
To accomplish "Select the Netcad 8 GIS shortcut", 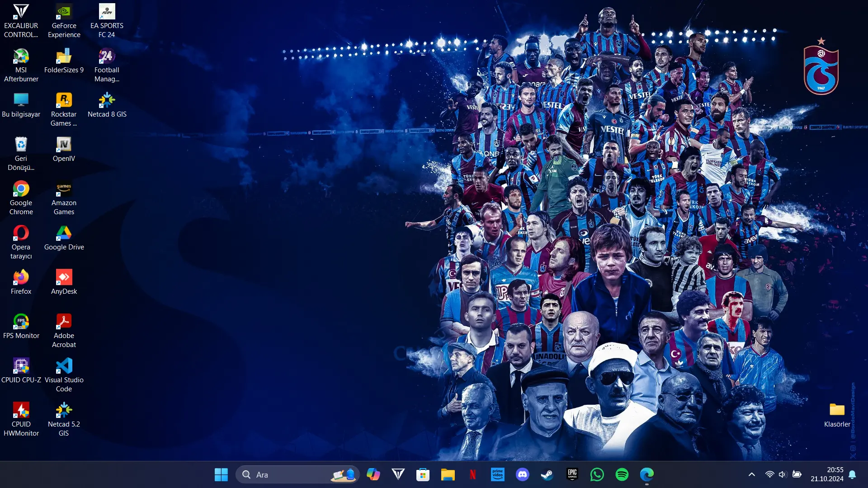I will (107, 105).
